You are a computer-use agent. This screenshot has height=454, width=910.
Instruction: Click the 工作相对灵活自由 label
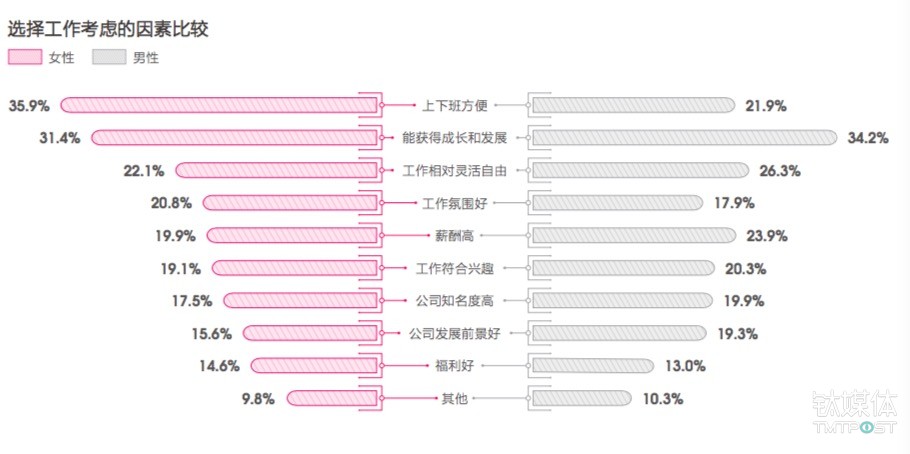point(455,171)
